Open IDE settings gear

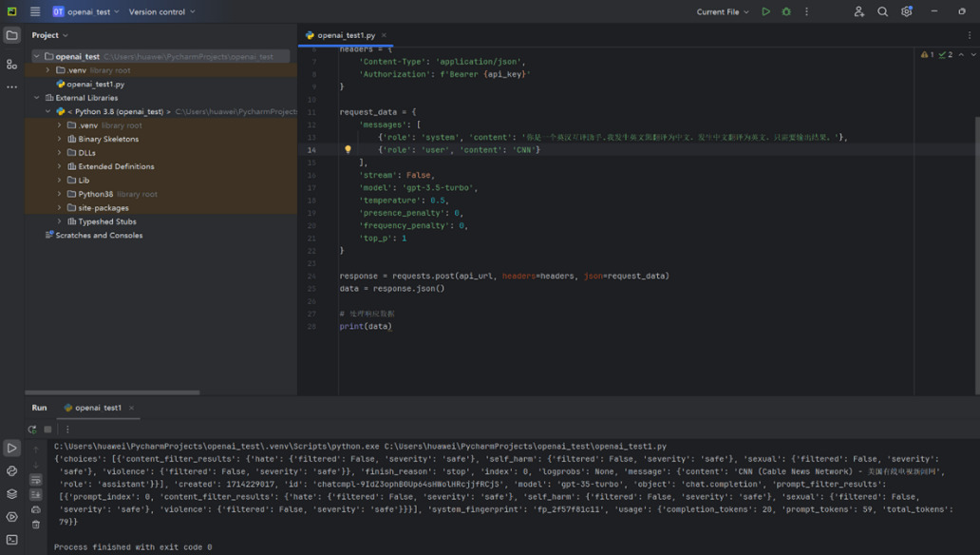tap(906, 11)
